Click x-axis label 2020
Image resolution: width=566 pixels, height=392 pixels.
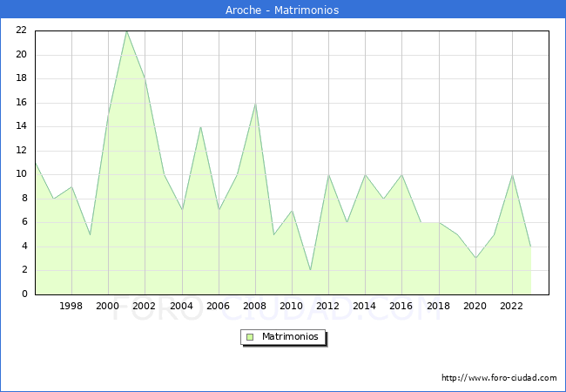coord(475,306)
